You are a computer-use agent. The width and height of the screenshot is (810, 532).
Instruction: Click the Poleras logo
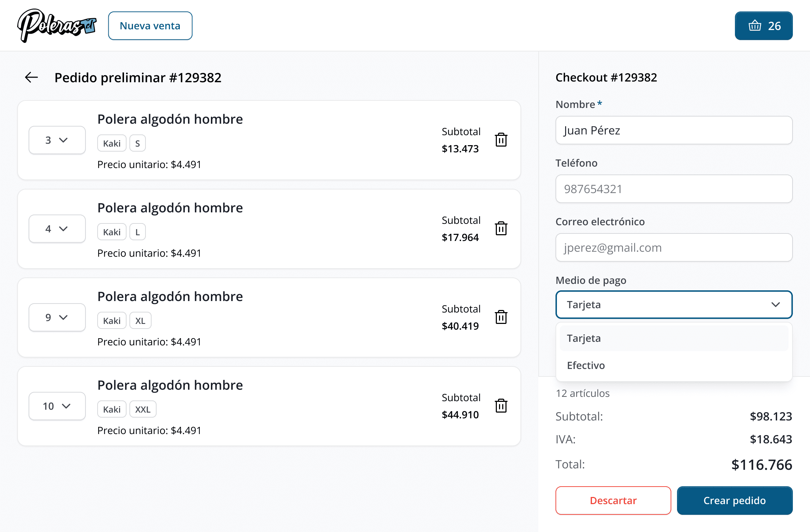pyautogui.click(x=57, y=26)
